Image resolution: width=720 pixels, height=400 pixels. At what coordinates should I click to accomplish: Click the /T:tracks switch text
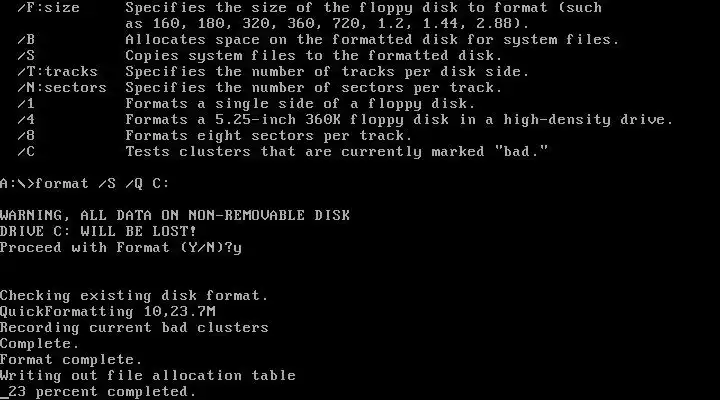57,72
